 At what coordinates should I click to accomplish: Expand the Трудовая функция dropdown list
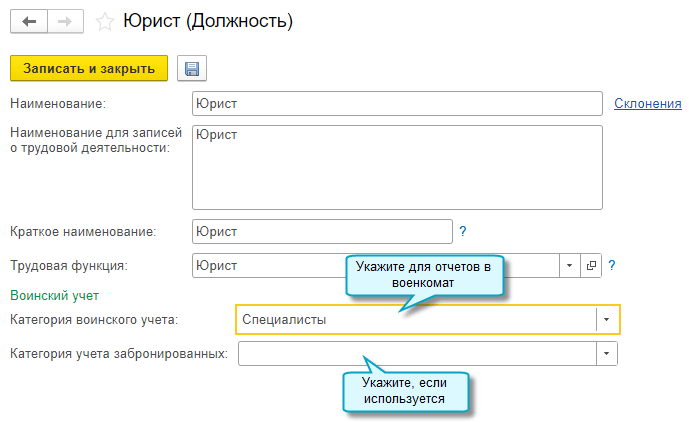click(569, 265)
